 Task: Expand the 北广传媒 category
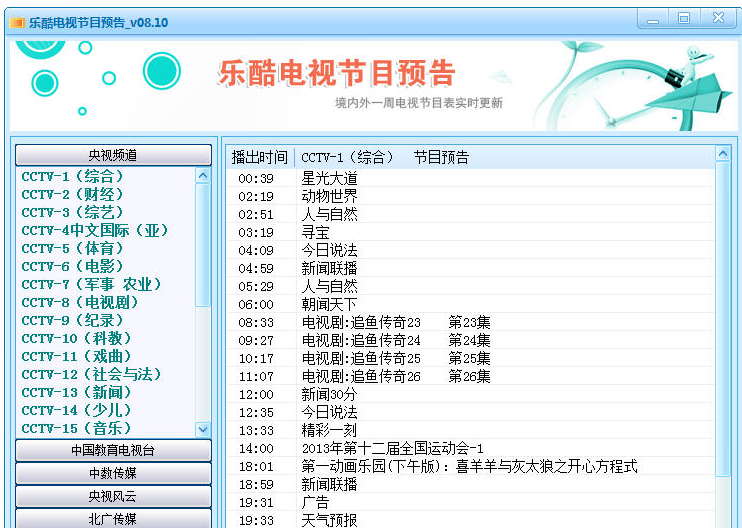point(113,519)
